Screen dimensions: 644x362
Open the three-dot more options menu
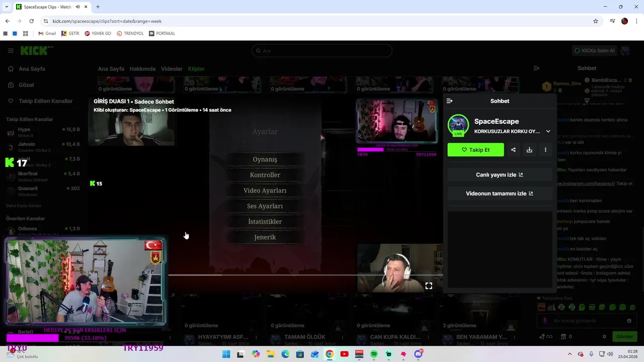coord(545,150)
